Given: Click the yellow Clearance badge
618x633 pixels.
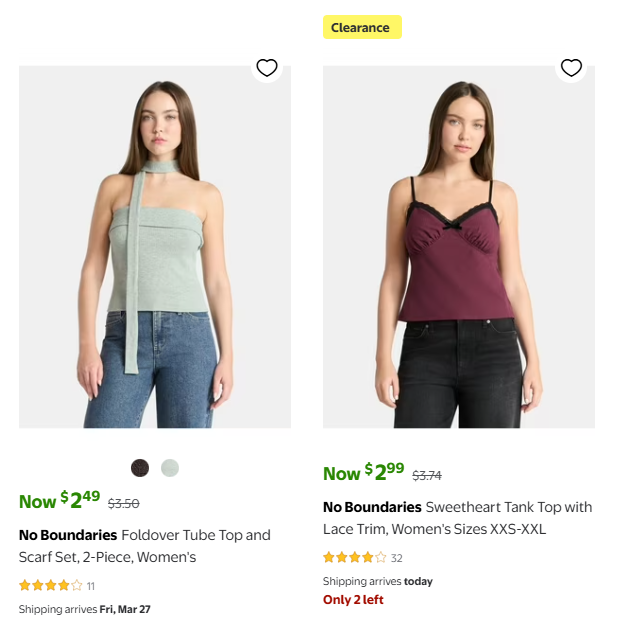Looking at the screenshot, I should [361, 28].
